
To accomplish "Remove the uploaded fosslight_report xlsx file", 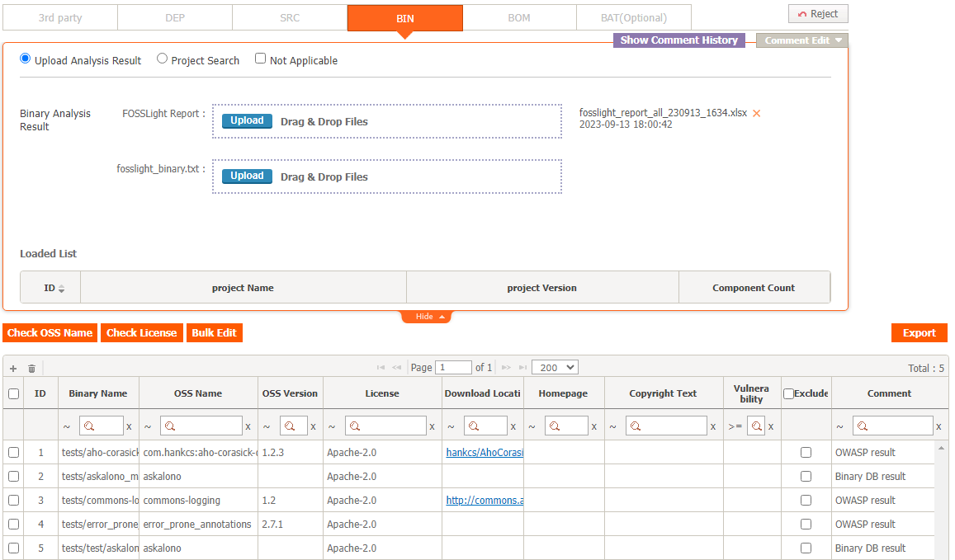I will [756, 113].
